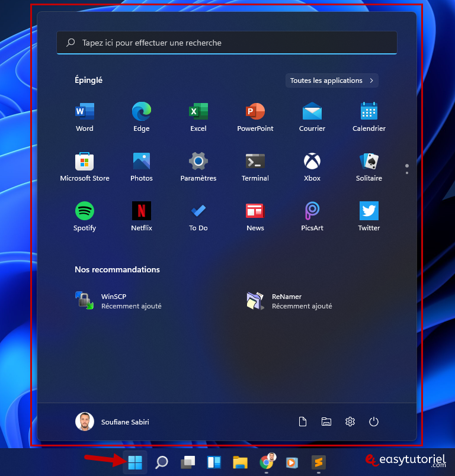Open Paramètres pinned app
The width and height of the screenshot is (455, 476).
coord(198,167)
